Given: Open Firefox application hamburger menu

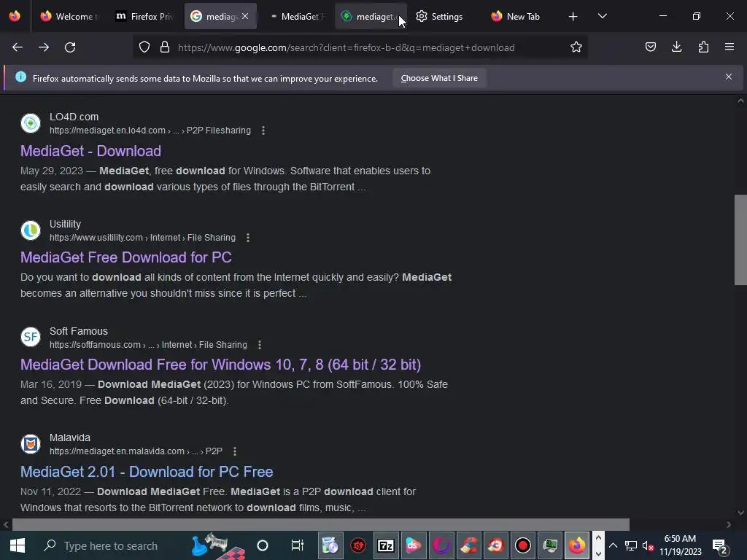Looking at the screenshot, I should tap(729, 47).
